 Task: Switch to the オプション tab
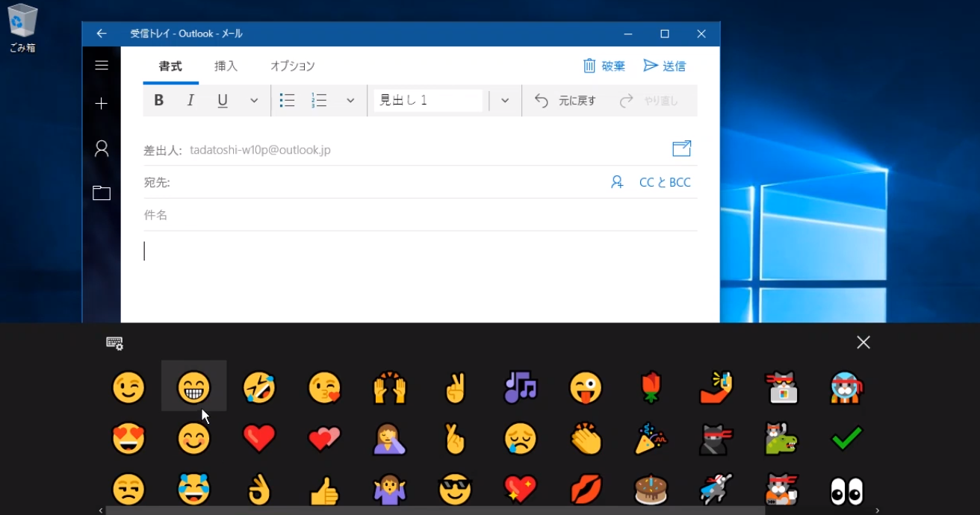(x=293, y=66)
